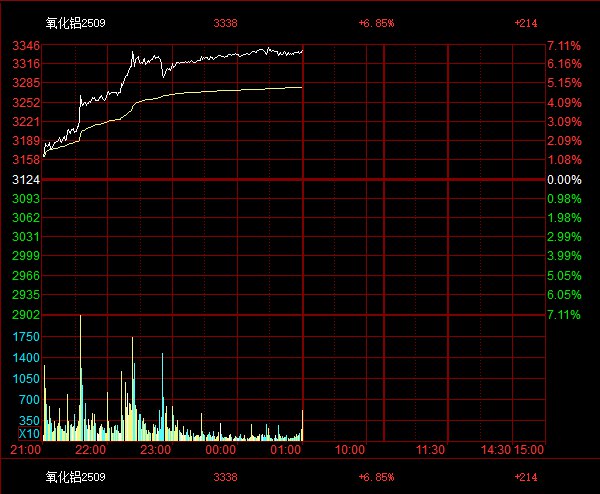Click the 3.99% green percentage label
Viewport: 600px width, 494px height.
tap(564, 256)
